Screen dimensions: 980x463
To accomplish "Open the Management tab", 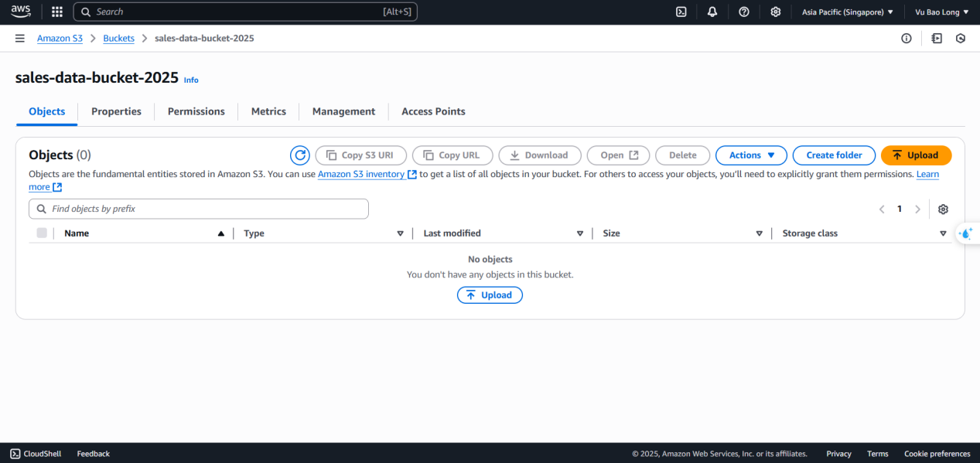I will pos(343,111).
